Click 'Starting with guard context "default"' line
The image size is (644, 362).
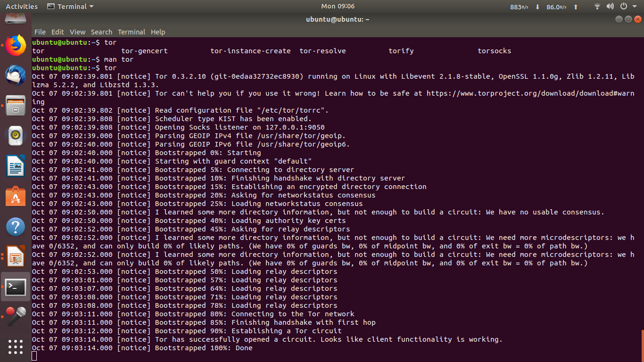[233, 161]
